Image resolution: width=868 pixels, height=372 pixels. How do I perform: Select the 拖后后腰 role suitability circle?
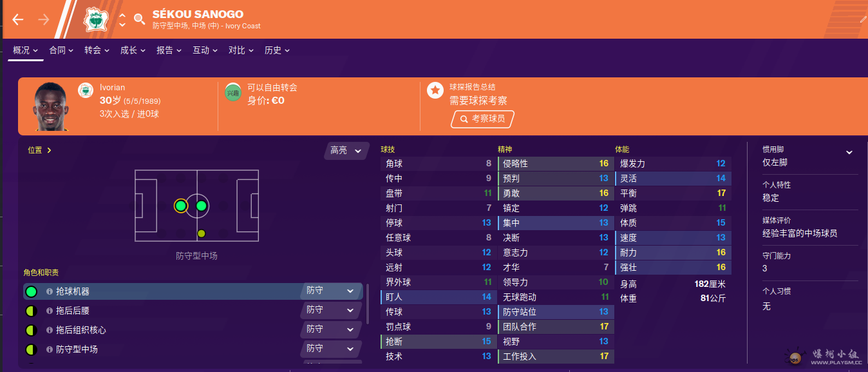(x=30, y=311)
